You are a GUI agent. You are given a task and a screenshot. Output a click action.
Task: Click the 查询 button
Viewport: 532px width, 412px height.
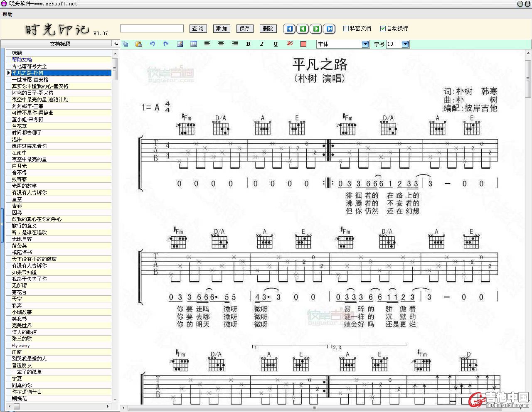pyautogui.click(x=198, y=29)
